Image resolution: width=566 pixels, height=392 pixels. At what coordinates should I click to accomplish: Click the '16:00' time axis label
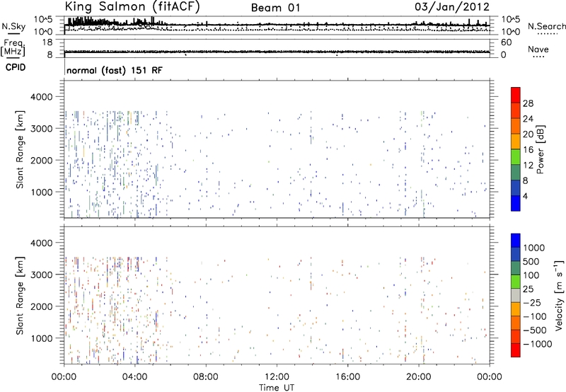(347, 377)
